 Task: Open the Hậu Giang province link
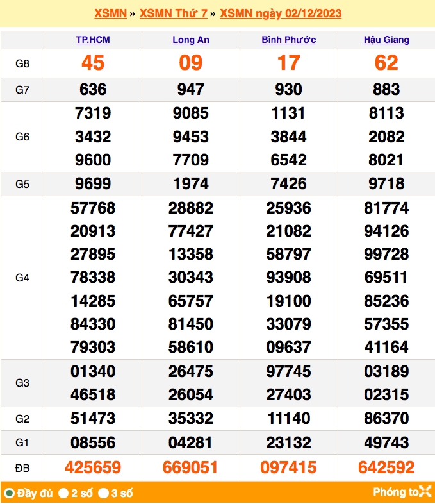click(386, 40)
